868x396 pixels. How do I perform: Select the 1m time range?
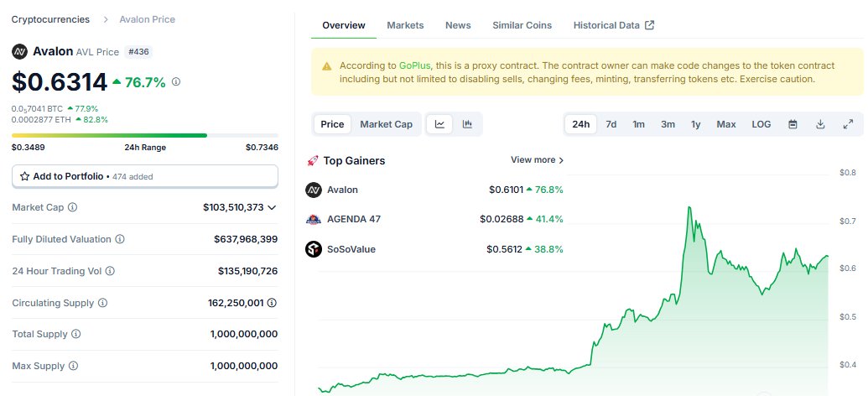click(x=639, y=124)
